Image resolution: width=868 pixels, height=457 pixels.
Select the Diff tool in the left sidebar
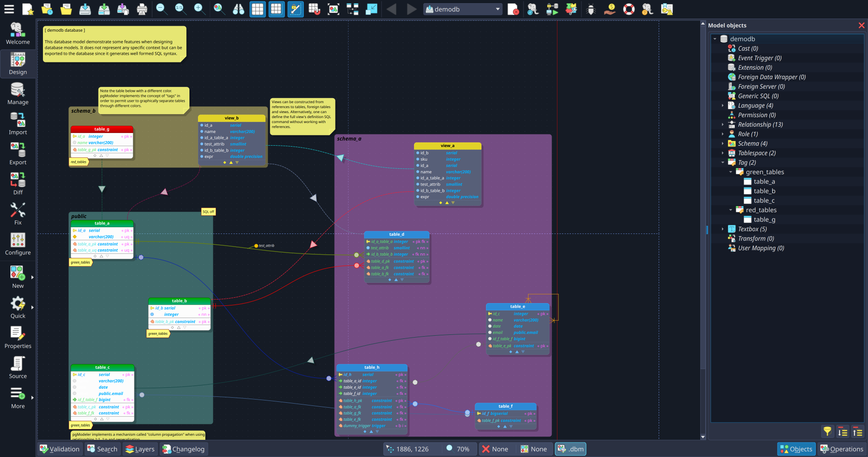pos(18,182)
